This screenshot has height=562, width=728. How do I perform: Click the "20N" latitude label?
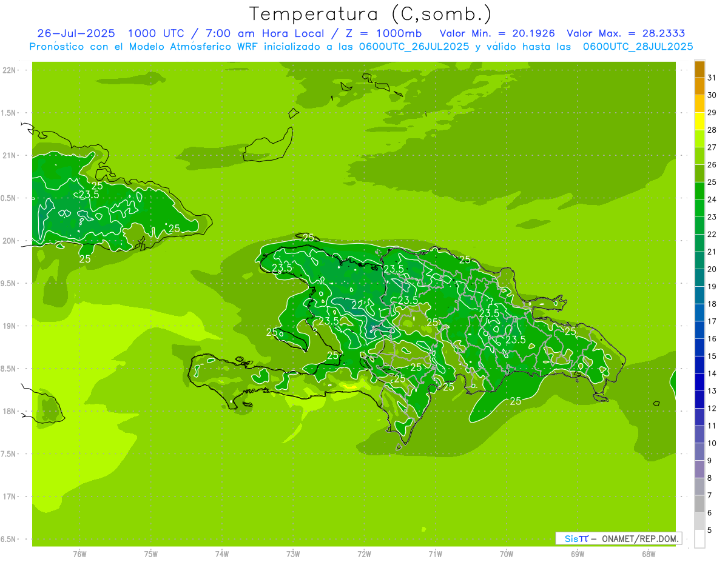click(x=9, y=241)
